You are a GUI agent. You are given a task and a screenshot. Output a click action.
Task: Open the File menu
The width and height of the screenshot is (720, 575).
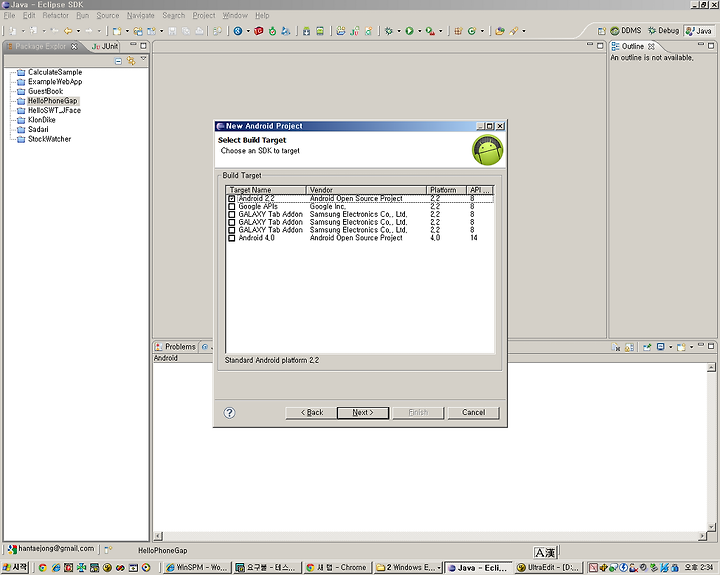point(9,16)
